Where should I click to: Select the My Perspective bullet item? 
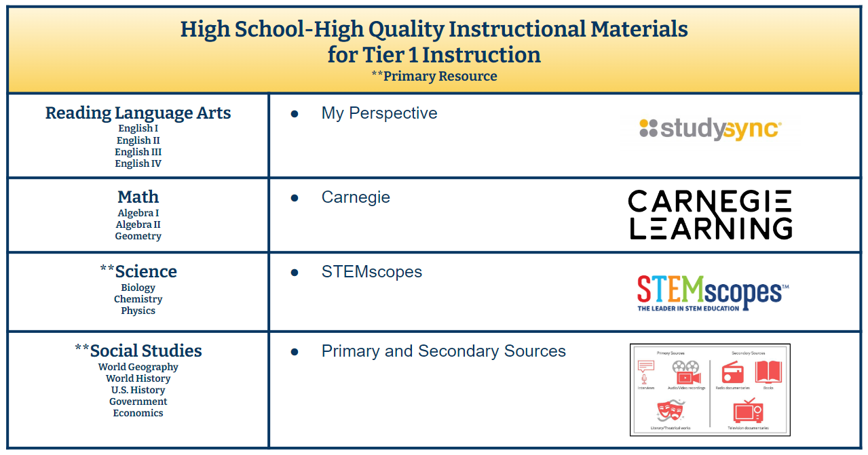pos(379,113)
